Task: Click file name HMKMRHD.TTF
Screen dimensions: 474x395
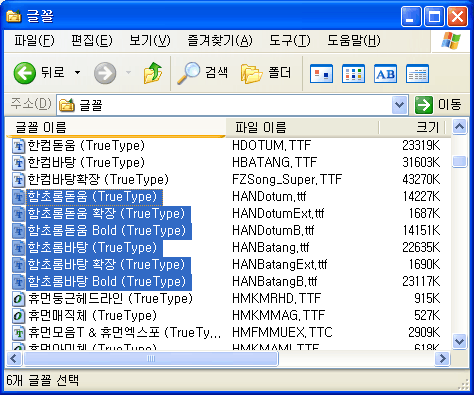Action: click(276, 299)
